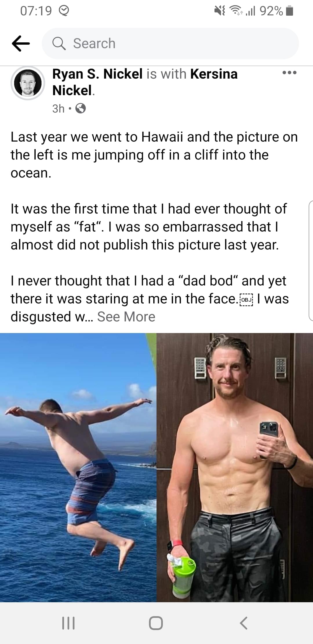The image size is (313, 644).
Task: Expand post text with See More
Action: 126,317
